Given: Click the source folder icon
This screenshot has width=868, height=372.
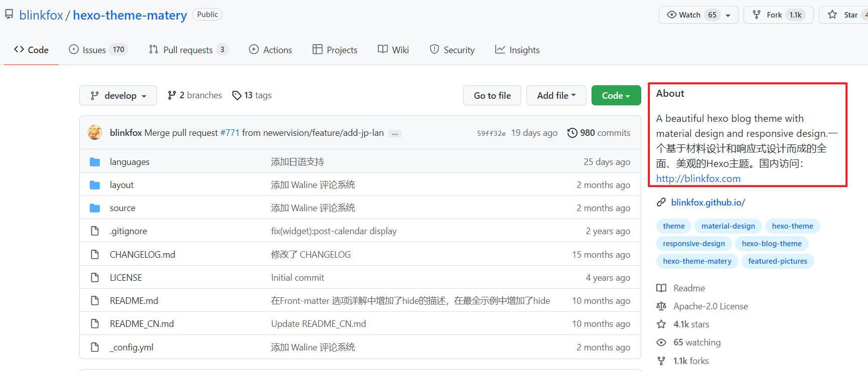Looking at the screenshot, I should (95, 208).
